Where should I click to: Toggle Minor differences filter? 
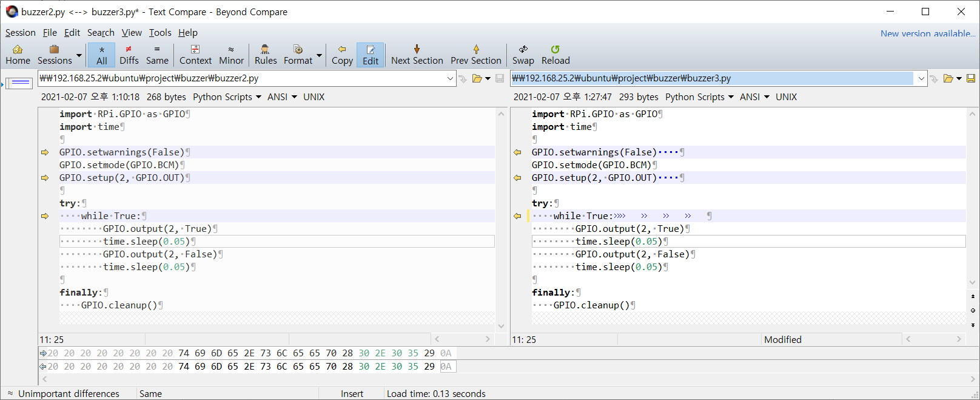point(231,55)
